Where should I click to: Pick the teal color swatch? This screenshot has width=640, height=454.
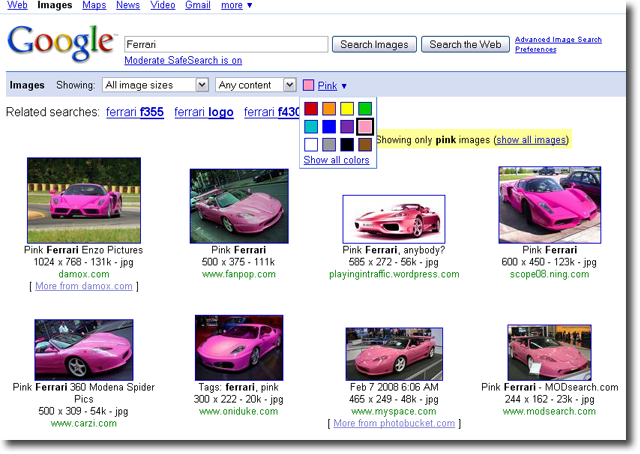[311, 127]
